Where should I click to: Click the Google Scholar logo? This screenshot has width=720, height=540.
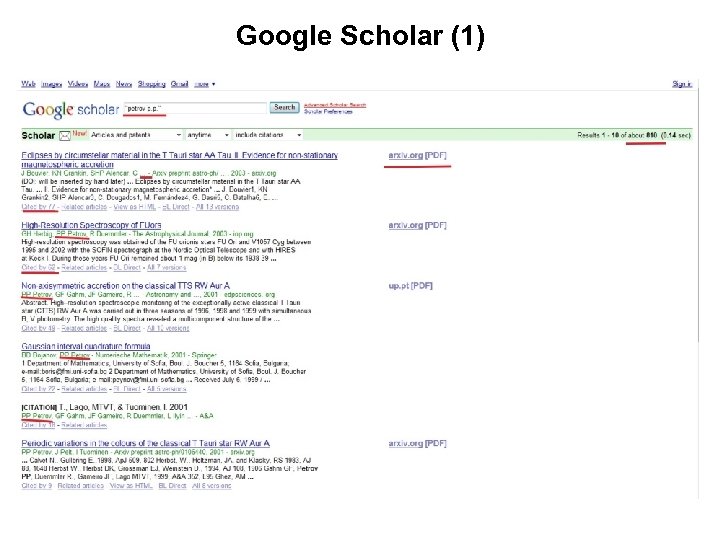[70, 109]
